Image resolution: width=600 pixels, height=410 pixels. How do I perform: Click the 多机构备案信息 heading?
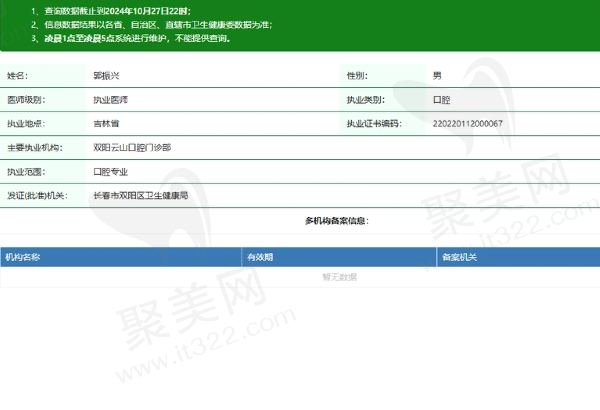337,221
